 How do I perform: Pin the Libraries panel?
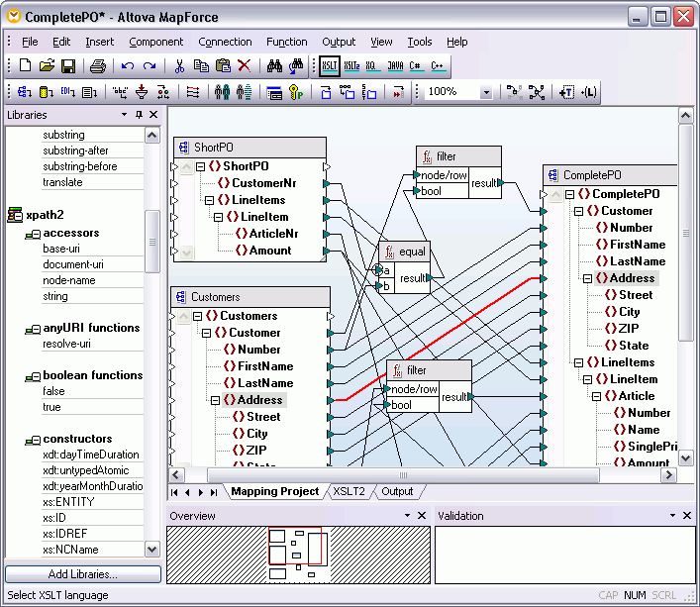click(x=139, y=115)
